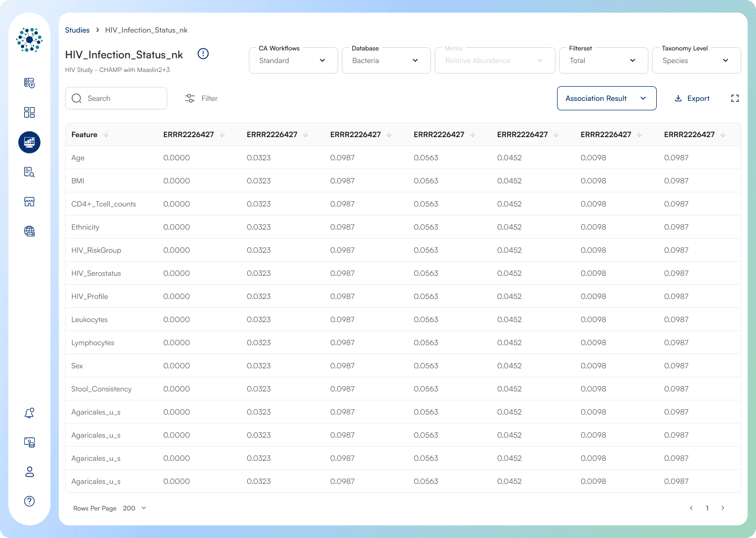Screen dimensions: 756x538
Task: Expand the Association Result dropdown
Action: [x=606, y=98]
